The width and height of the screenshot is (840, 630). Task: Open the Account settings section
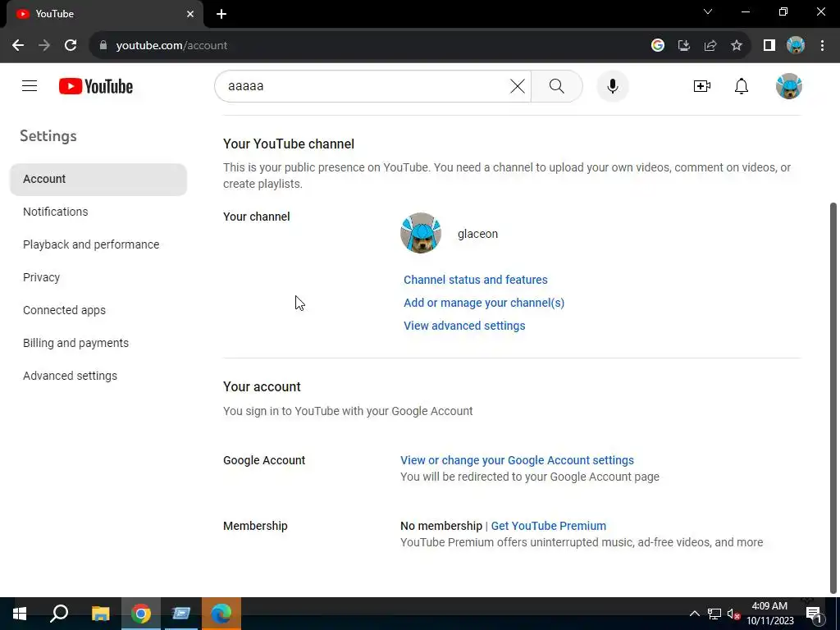(98, 179)
